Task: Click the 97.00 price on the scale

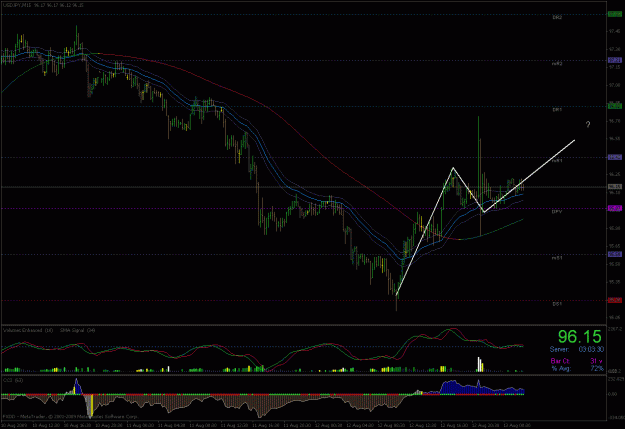Action: click(x=614, y=85)
